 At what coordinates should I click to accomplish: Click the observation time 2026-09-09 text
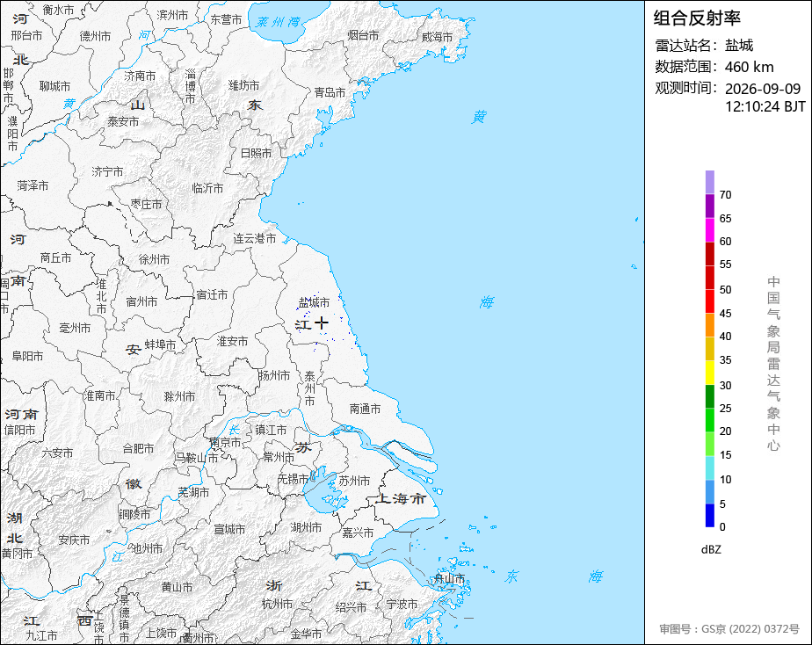pyautogui.click(x=762, y=89)
